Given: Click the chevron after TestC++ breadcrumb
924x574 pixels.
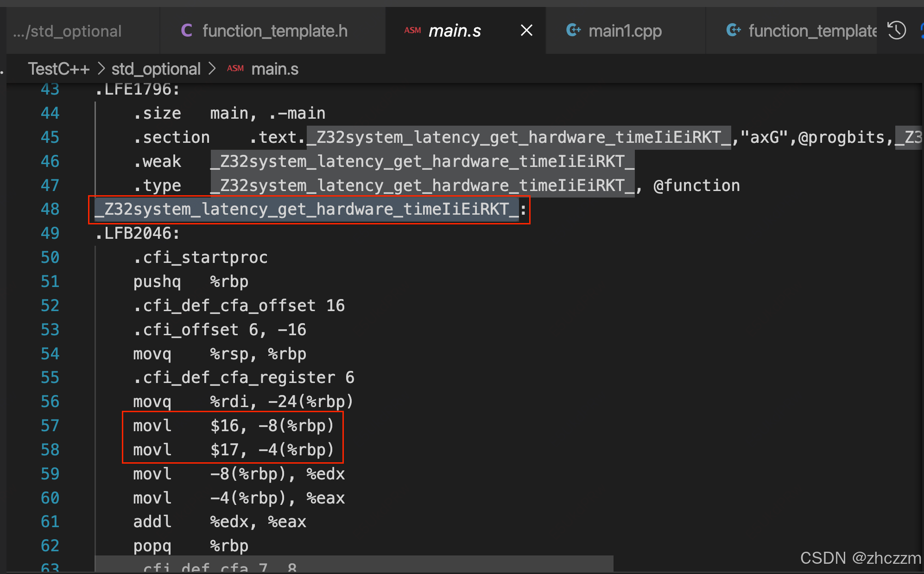Looking at the screenshot, I should [101, 69].
